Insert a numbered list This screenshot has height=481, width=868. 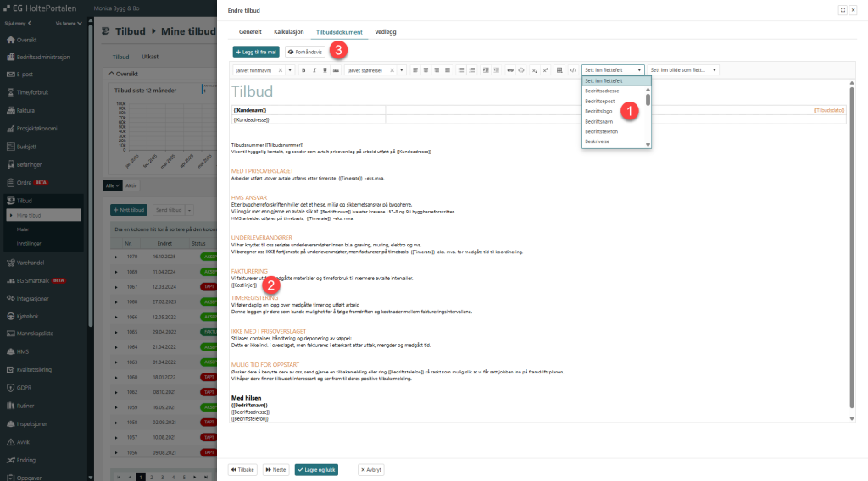[x=471, y=70]
